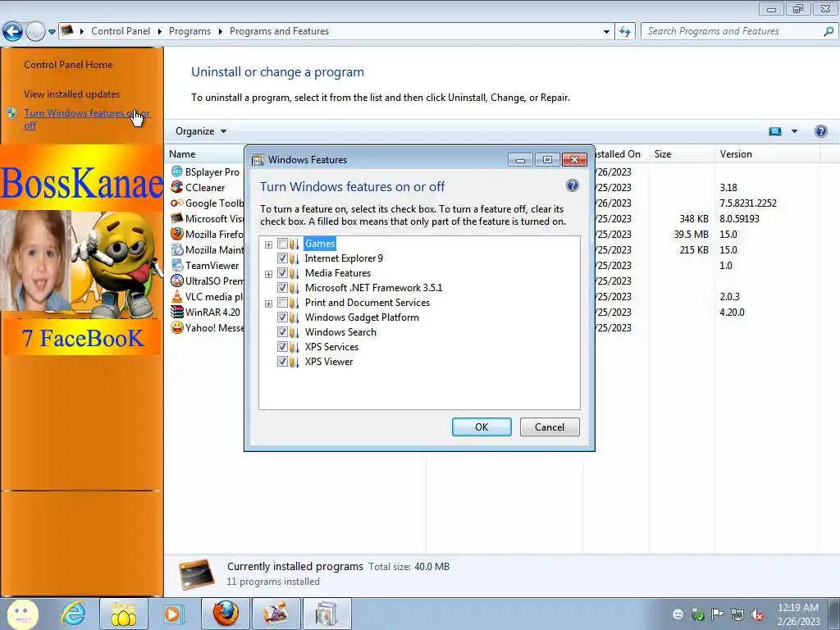This screenshot has width=840, height=630.
Task: Click the network tray icon
Action: 737,614
